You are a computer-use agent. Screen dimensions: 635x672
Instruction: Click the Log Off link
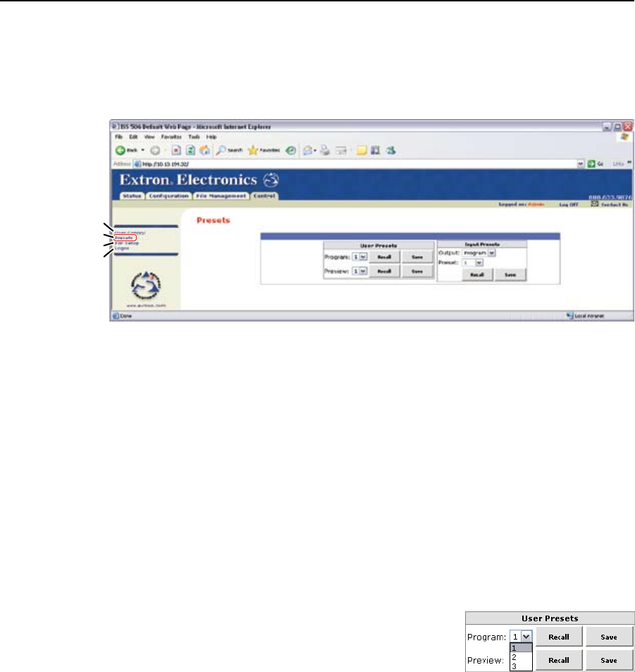coord(569,203)
